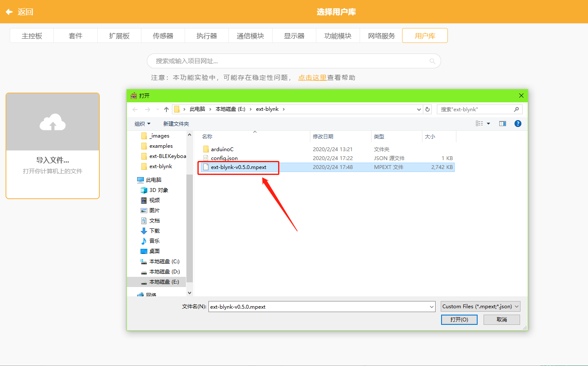Open the Custom Files type filter dropdown
The image size is (588, 366).
[x=481, y=307]
